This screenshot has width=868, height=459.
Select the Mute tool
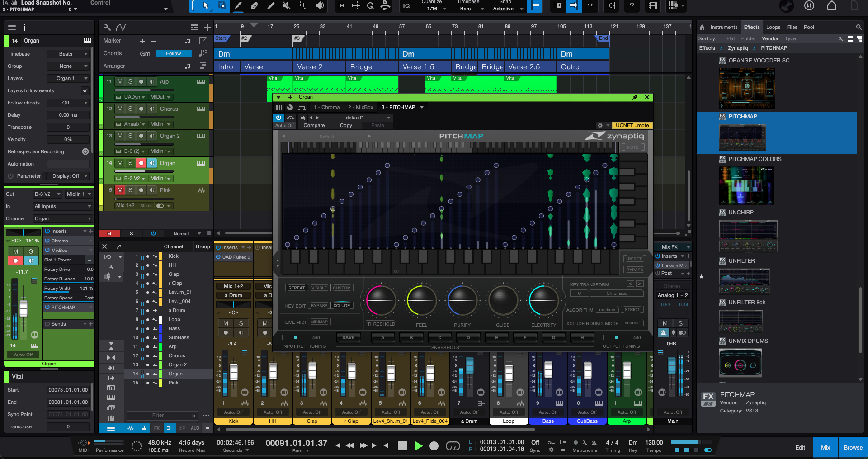pyautogui.click(x=286, y=5)
